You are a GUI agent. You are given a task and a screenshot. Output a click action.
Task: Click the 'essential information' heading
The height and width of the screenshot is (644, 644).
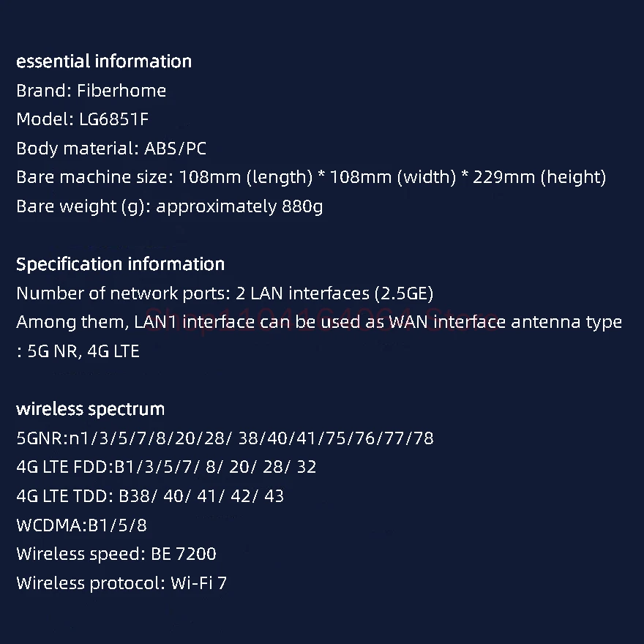pyautogui.click(x=104, y=61)
